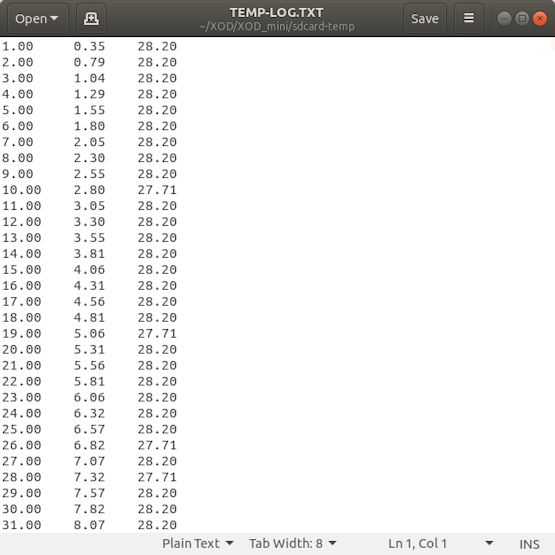Open the Tab Width: 8 dropdown
The height and width of the screenshot is (555, 555).
[x=292, y=543]
